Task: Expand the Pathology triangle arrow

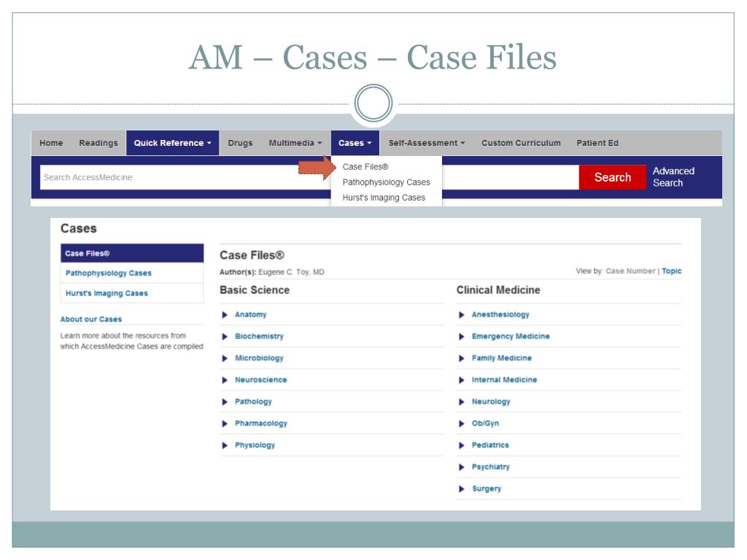Action: (225, 402)
